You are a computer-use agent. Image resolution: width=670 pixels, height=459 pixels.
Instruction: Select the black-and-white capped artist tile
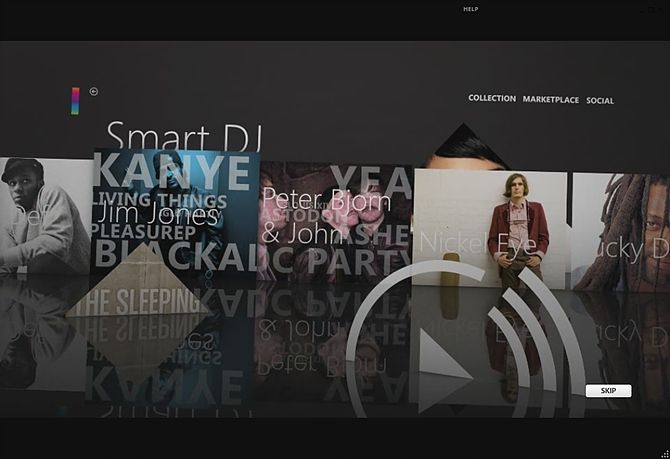pos(45,216)
